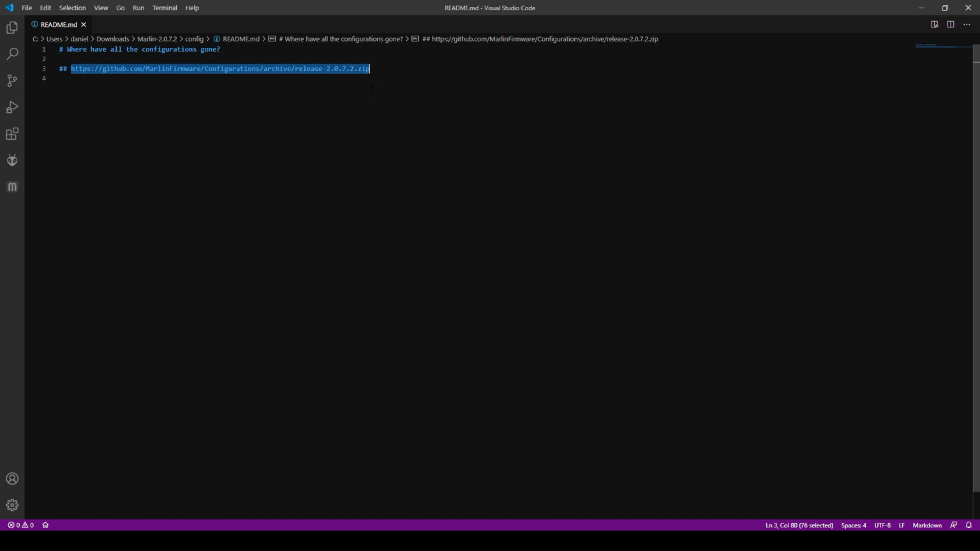
Task: Open the Marlin Auto Build icon
Action: 12,187
